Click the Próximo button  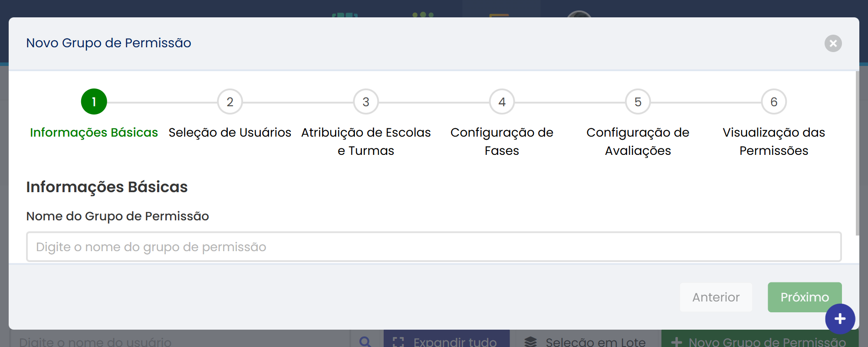[805, 297]
